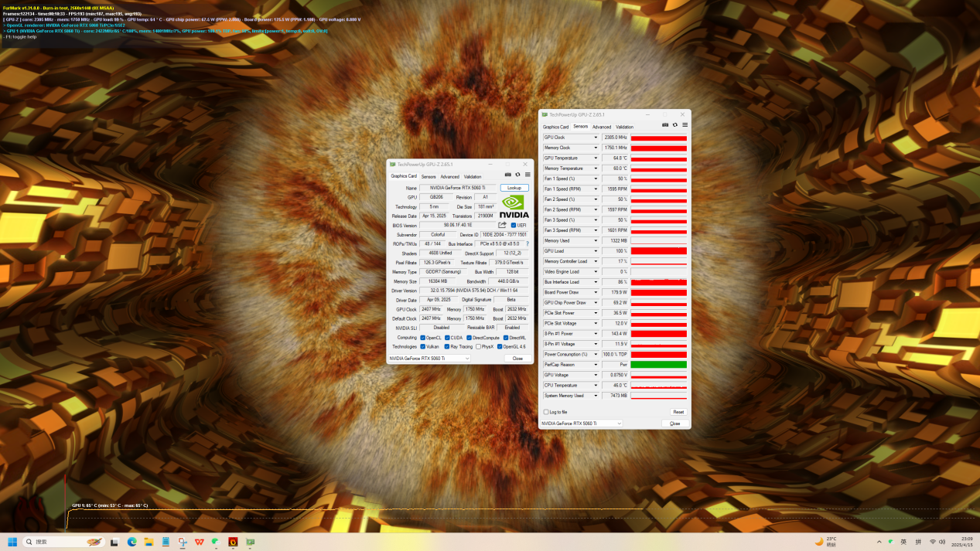The image size is (980, 551).
Task: Open the GPU Clock sensor dropdown
Action: point(596,138)
